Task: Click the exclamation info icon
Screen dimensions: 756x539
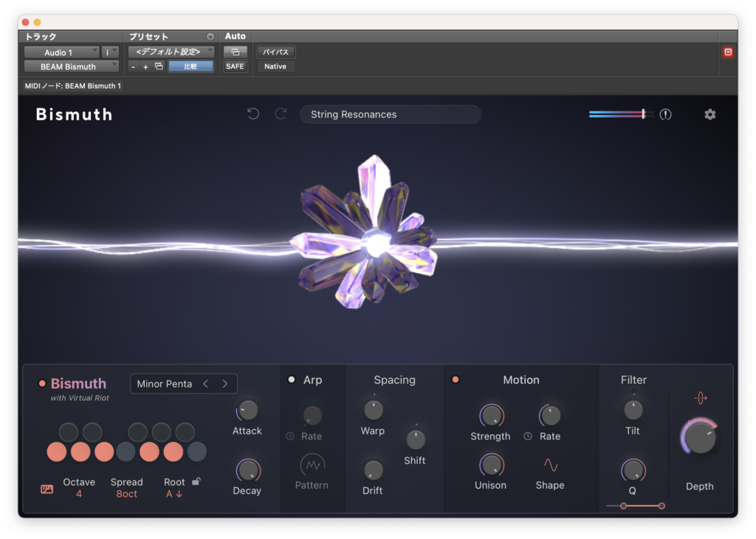Action: [x=665, y=114]
